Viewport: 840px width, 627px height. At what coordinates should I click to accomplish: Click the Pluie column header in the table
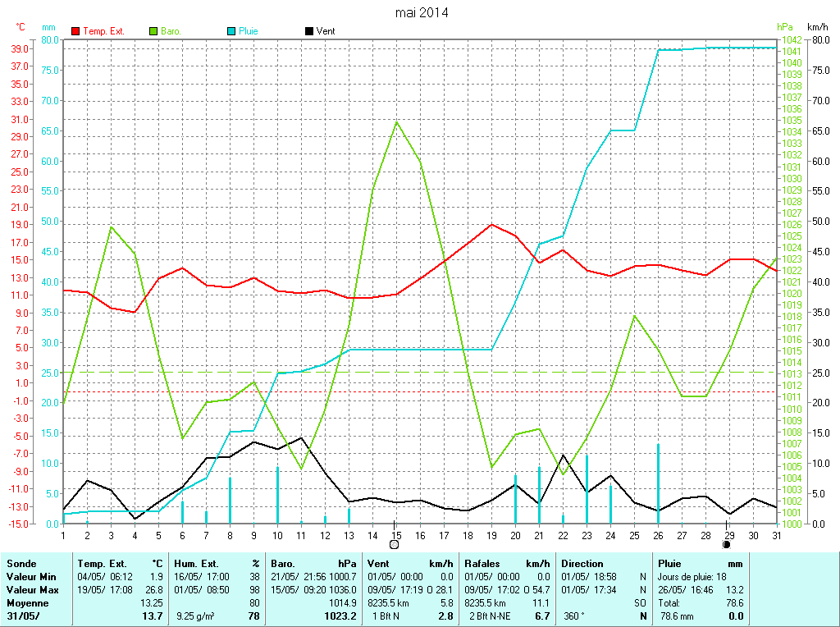click(672, 564)
